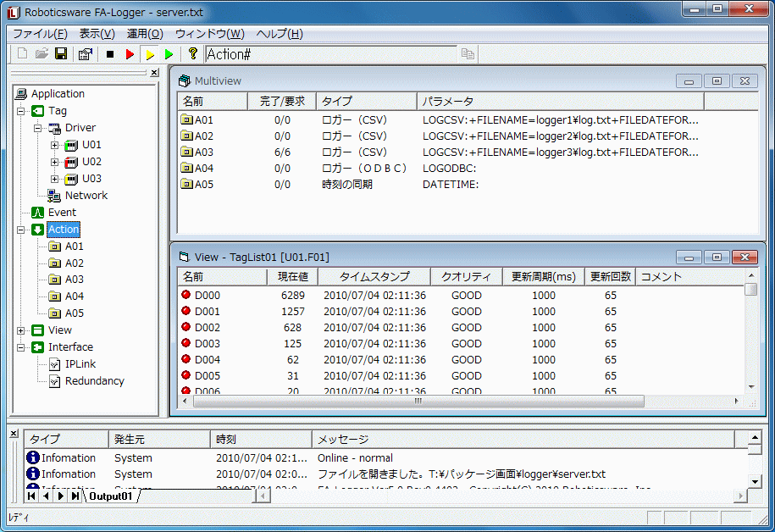Open help with the question mark icon

(x=193, y=53)
